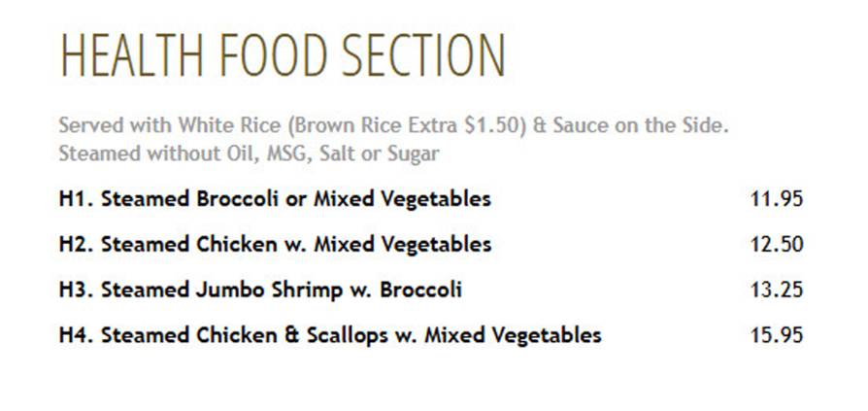Click the 11.95 price
Viewport: 868px width, 411px height.
tap(776, 199)
